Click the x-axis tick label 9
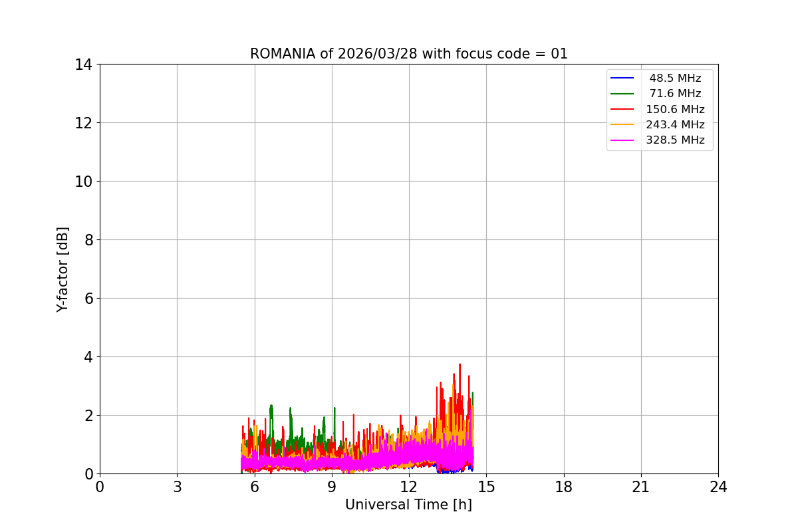 [x=332, y=487]
